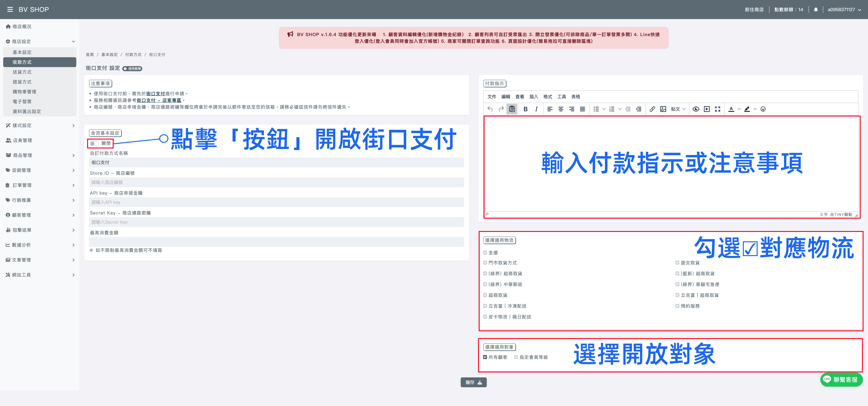Open the 表格 editor menu
868x406 pixels.
[575, 97]
